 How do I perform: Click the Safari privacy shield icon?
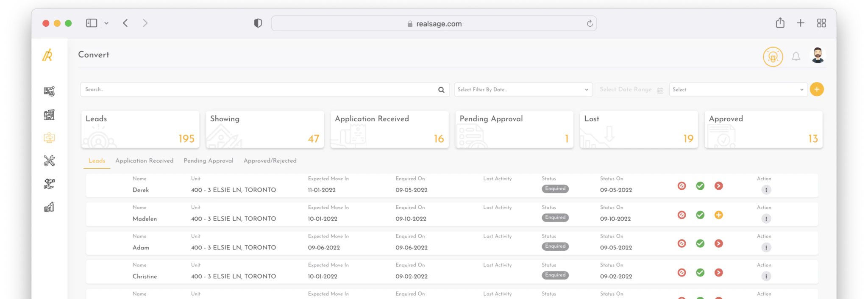(x=258, y=23)
